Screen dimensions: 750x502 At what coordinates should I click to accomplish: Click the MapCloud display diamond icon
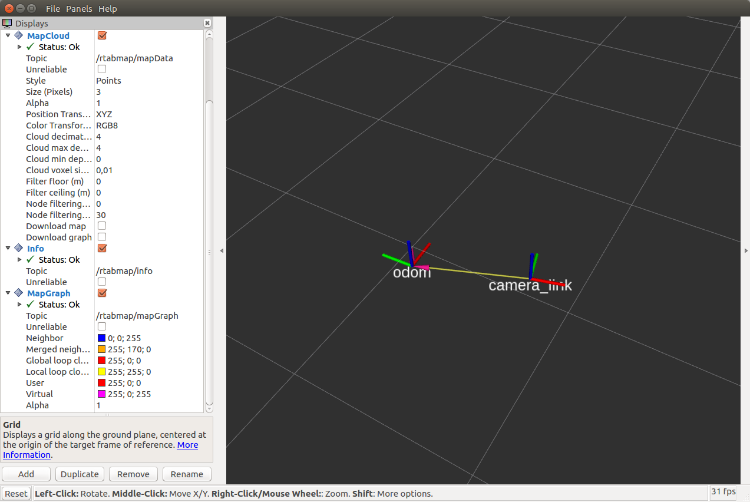(x=19, y=35)
